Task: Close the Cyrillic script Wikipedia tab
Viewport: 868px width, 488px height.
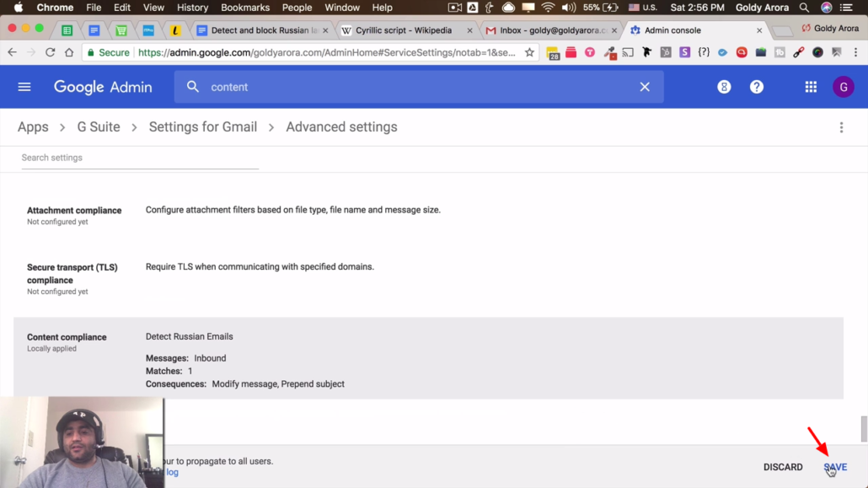Action: 470,30
